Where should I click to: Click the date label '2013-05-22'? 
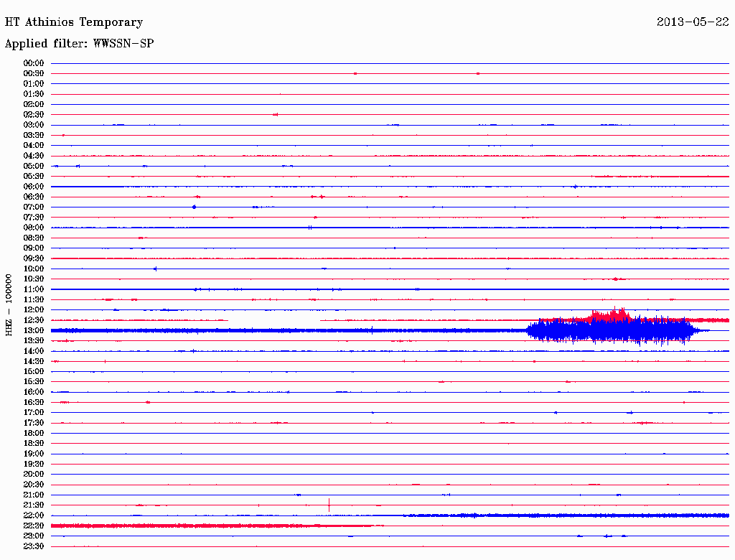693,22
